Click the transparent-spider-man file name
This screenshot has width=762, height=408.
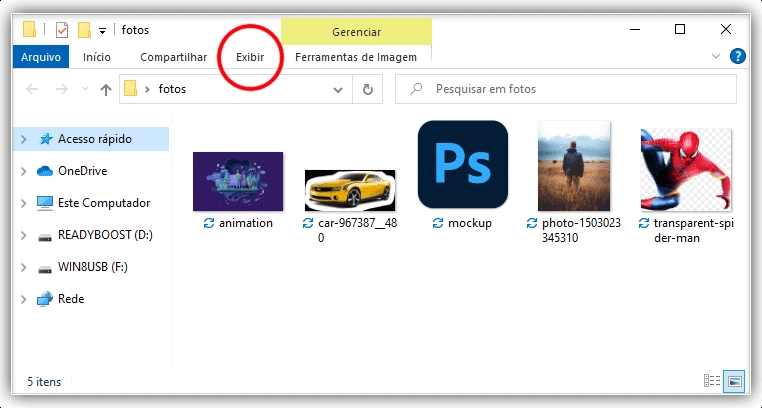tap(693, 230)
